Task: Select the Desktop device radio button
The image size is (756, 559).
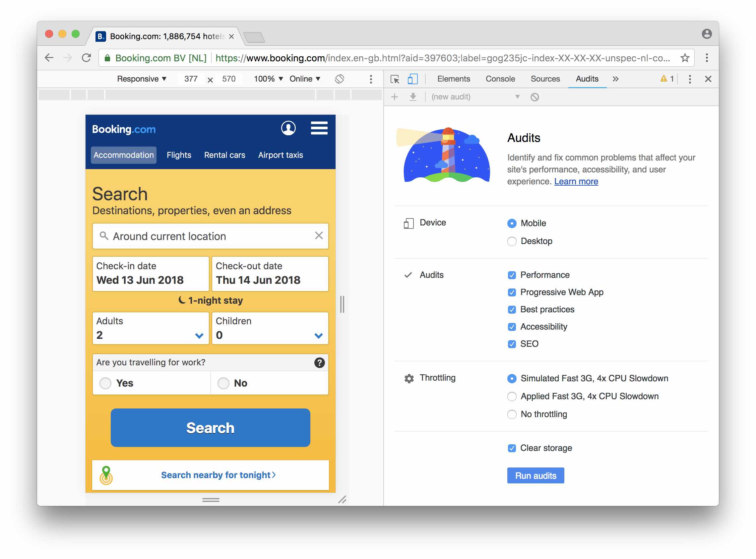Action: (x=512, y=241)
